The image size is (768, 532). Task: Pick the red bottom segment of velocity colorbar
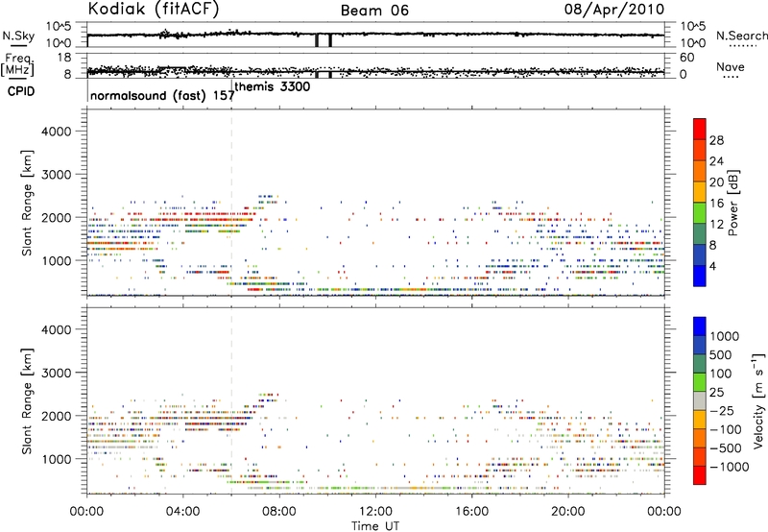point(700,475)
